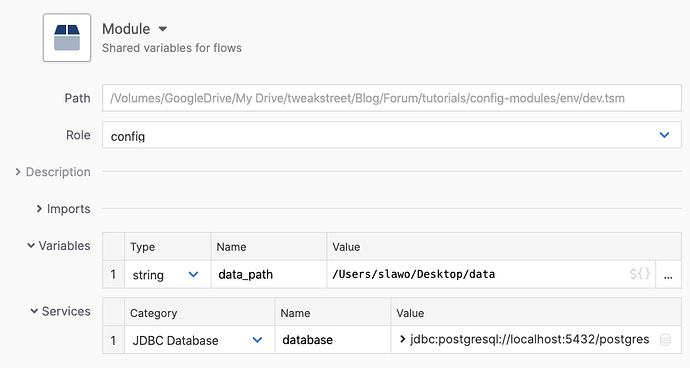Expand the Description section

coord(18,172)
